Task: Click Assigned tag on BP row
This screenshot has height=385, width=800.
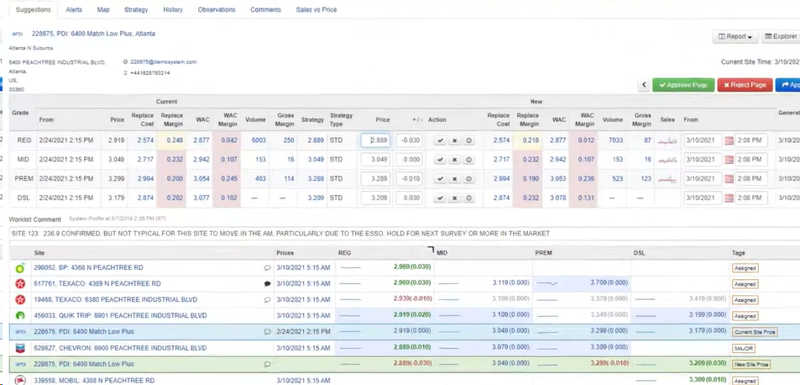Action: tap(745, 268)
